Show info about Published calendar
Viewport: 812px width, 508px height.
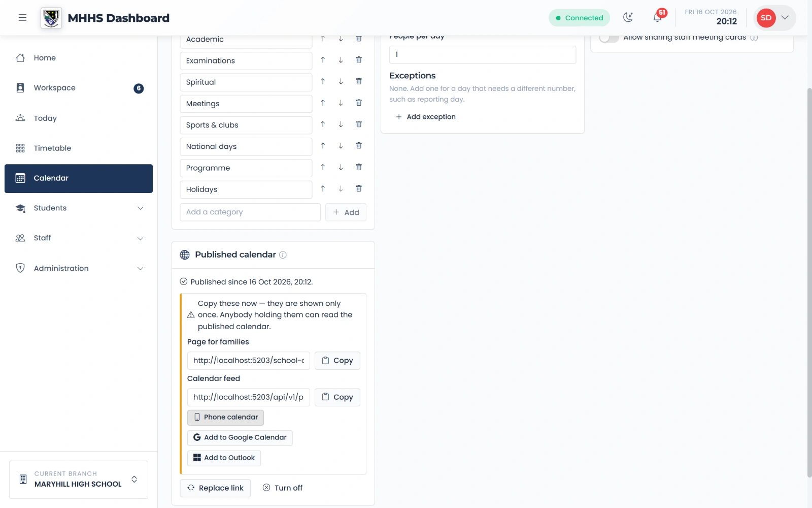tap(283, 255)
